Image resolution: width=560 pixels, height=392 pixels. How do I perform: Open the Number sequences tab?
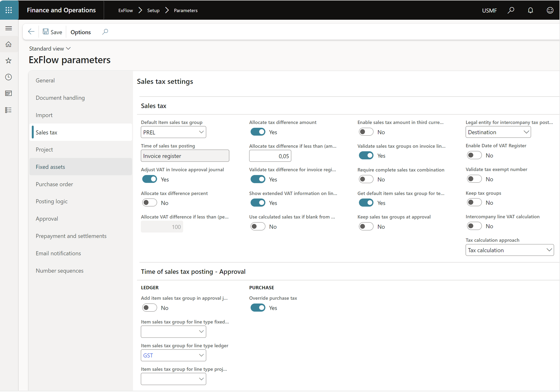tap(81, 271)
